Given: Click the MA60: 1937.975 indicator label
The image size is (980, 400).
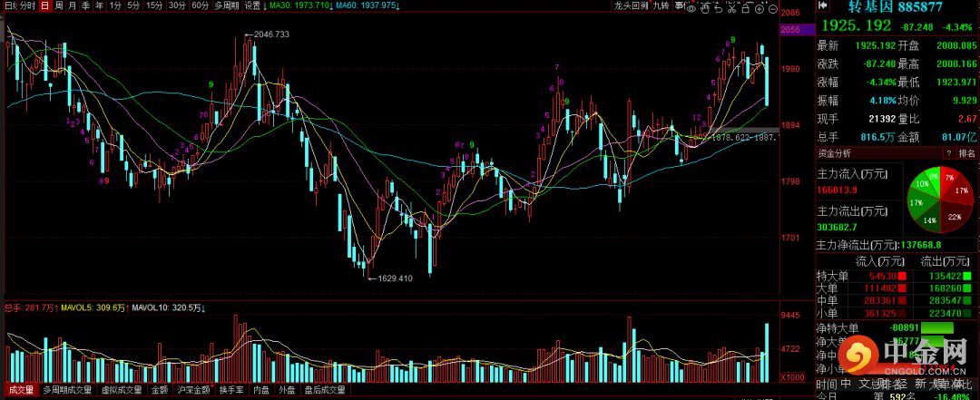Looking at the screenshot, I should pyautogui.click(x=367, y=5).
